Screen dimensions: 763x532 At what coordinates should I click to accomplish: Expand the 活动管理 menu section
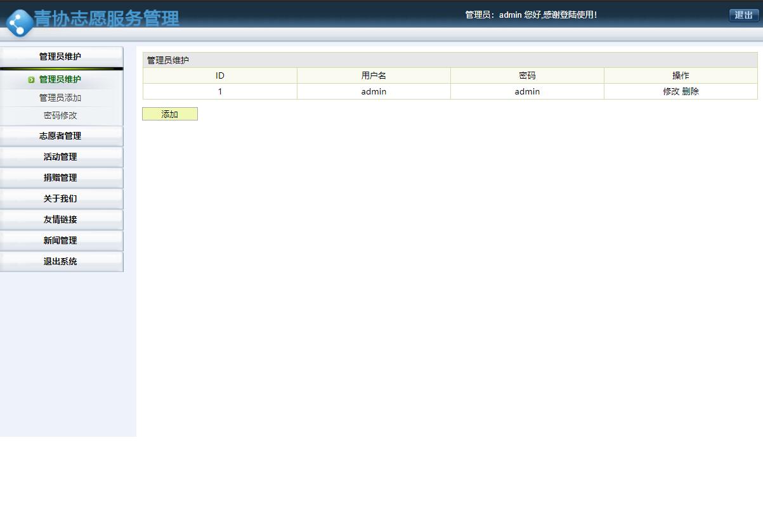click(x=62, y=157)
